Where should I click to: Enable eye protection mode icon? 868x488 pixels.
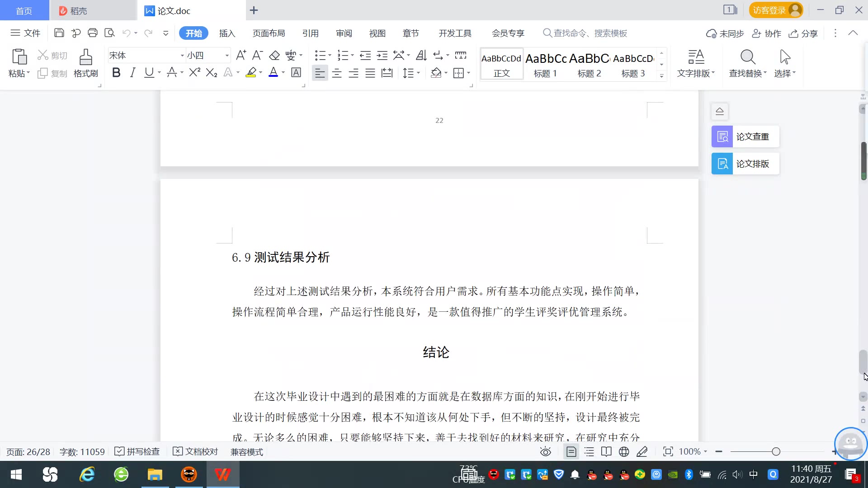pos(546,451)
